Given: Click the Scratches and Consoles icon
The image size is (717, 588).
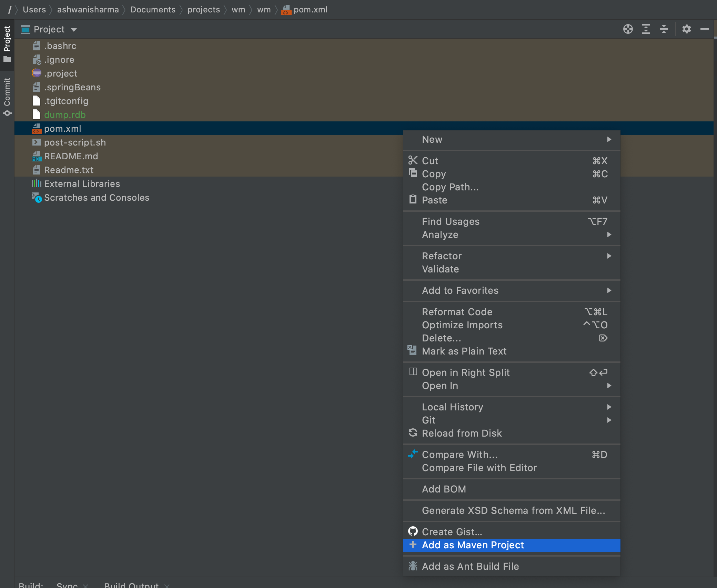Looking at the screenshot, I should [x=37, y=197].
